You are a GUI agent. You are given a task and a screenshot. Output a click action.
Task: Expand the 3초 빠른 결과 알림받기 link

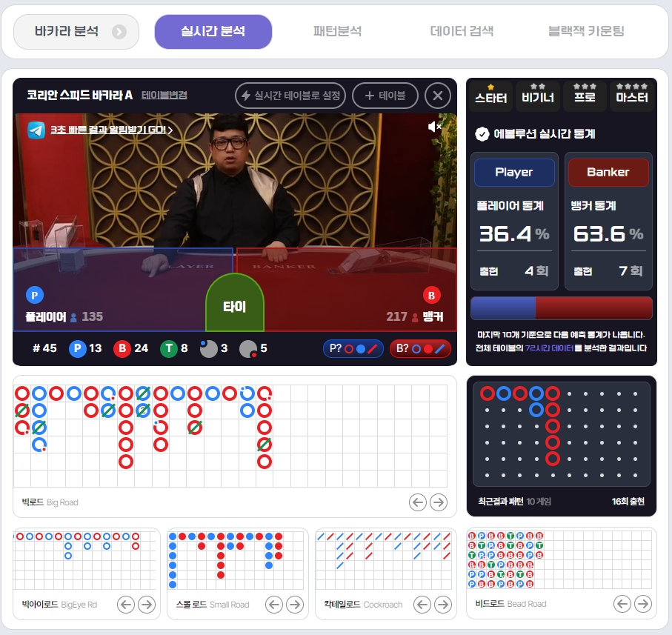[x=111, y=130]
